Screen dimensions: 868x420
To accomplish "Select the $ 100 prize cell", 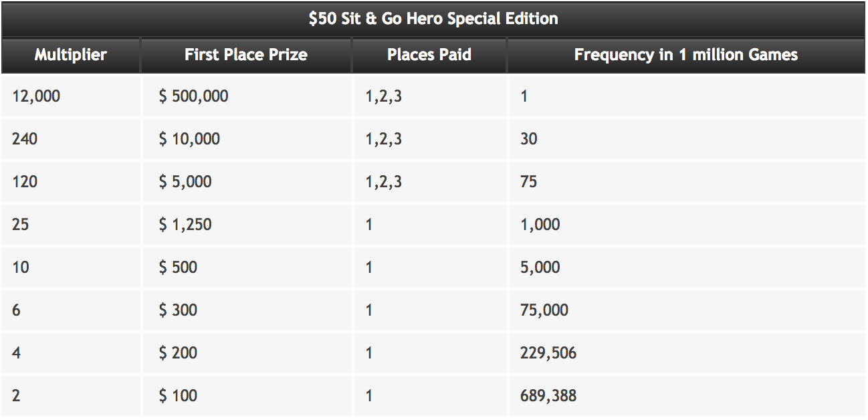I will click(247, 396).
